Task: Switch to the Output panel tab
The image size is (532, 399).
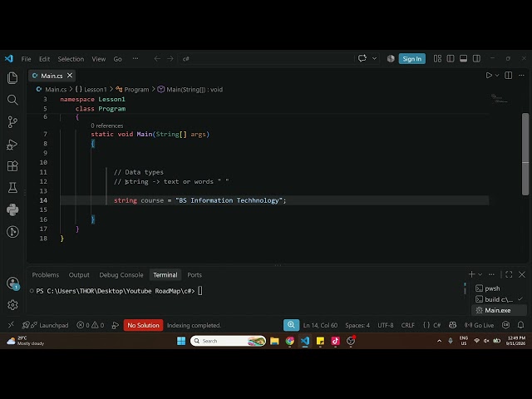Action: 79,275
